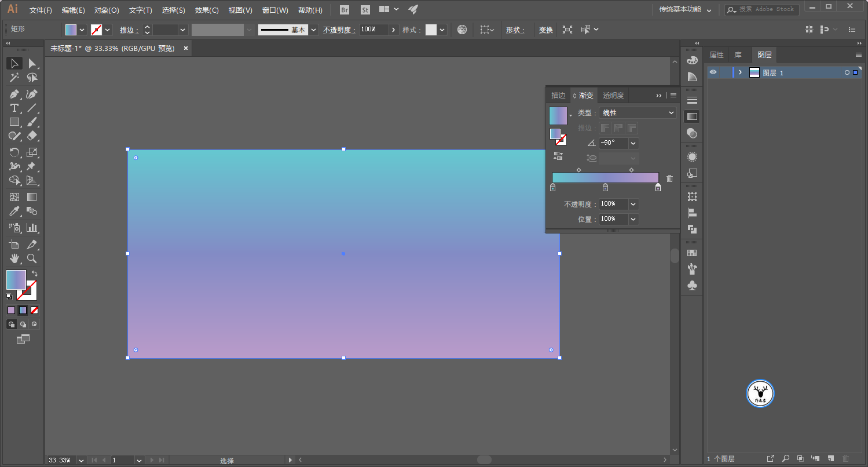Select the left teal gradient stop

pyautogui.click(x=552, y=187)
